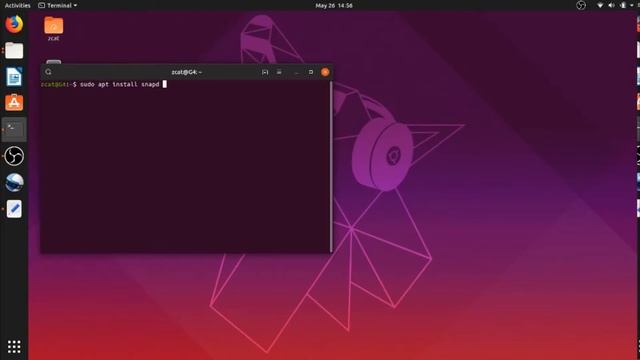Open the text editor in dock
The image size is (640, 360).
click(x=14, y=209)
